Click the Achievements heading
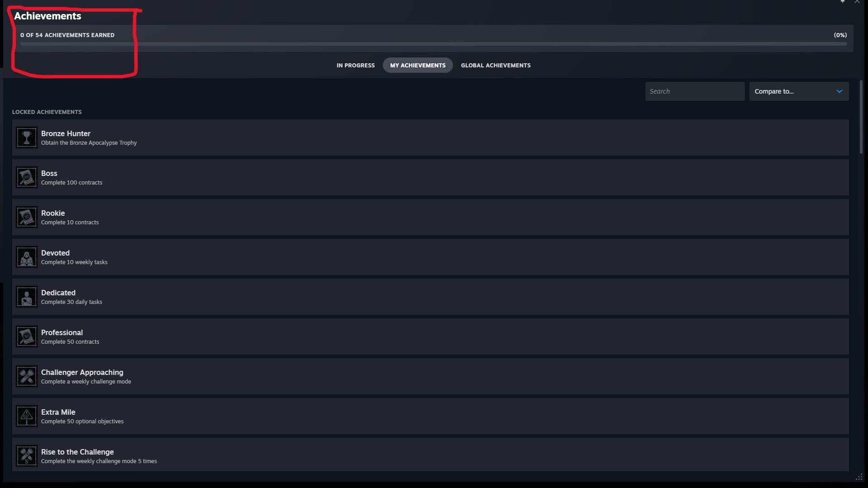Screen dimensions: 868x488 click(x=48, y=16)
